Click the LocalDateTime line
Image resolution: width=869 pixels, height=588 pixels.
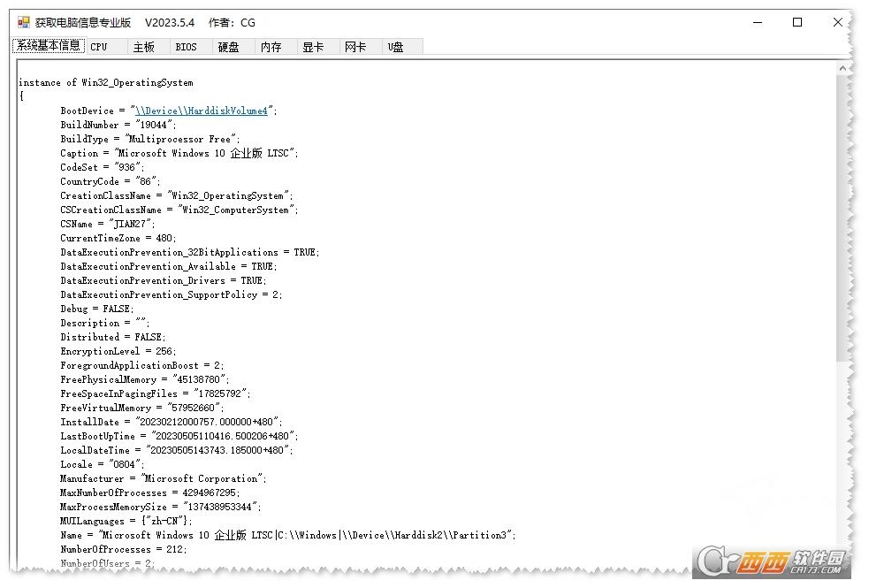pyautogui.click(x=177, y=450)
